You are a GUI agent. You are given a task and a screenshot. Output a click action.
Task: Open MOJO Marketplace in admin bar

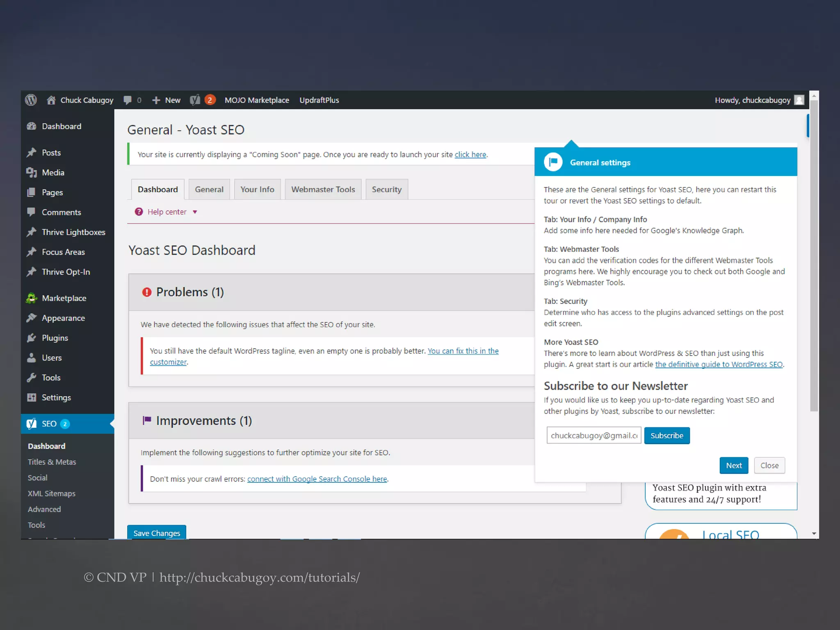coord(257,100)
